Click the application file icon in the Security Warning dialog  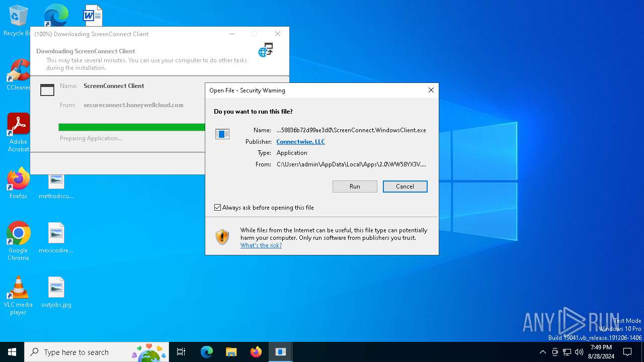tap(222, 134)
